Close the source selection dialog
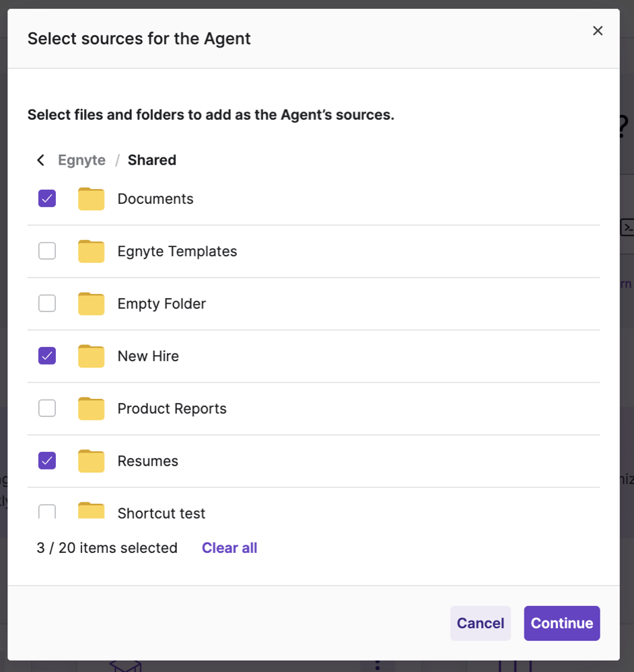The height and width of the screenshot is (672, 634). point(598,30)
